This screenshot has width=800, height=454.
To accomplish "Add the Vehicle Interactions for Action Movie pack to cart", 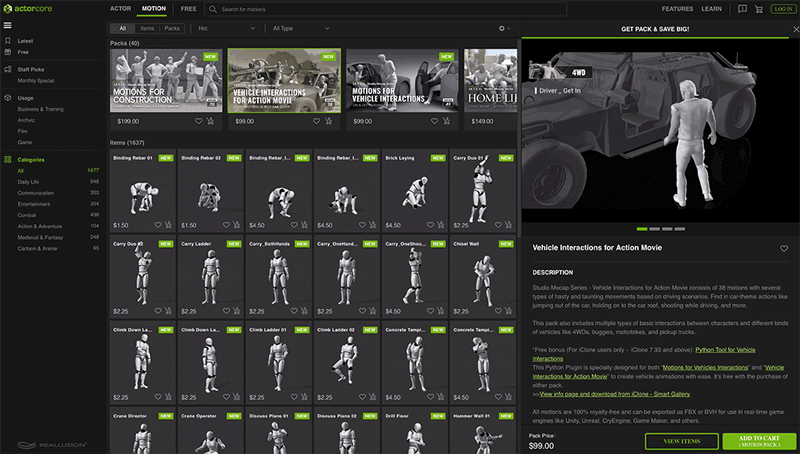I will 328,121.
